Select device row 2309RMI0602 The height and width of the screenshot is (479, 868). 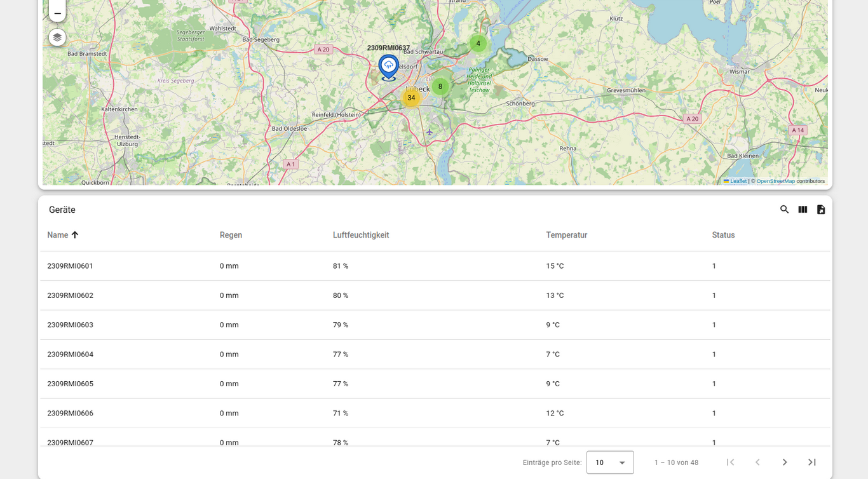435,295
